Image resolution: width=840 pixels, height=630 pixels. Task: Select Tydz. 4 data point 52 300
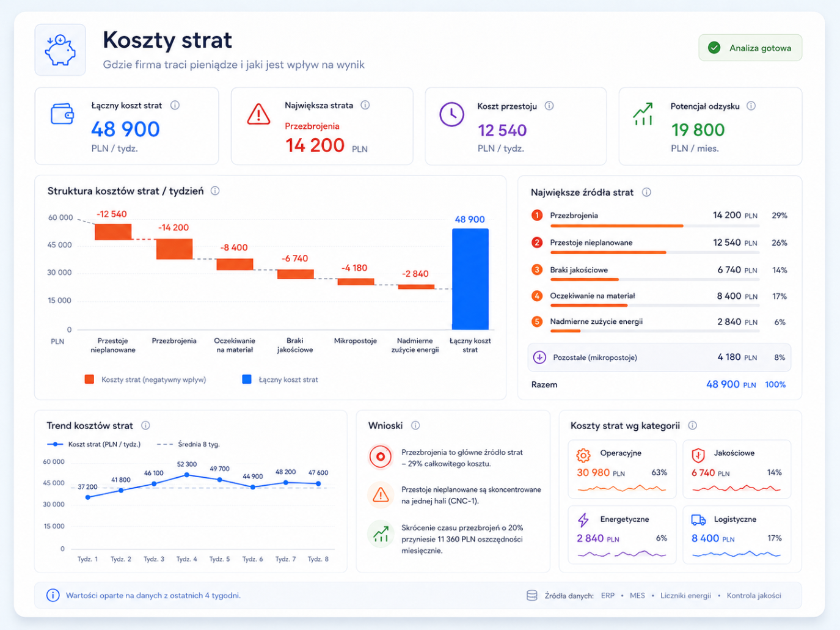pos(187,475)
